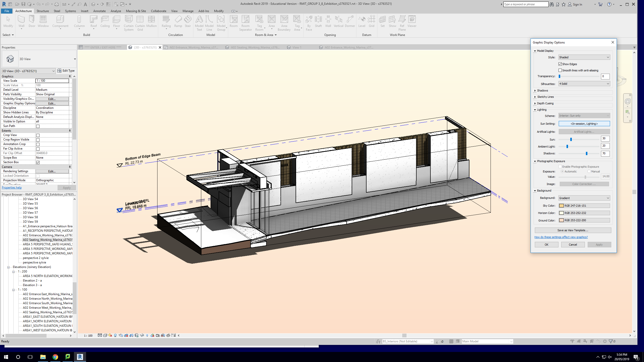Select 3D View 57 in browser

click(x=30, y=213)
